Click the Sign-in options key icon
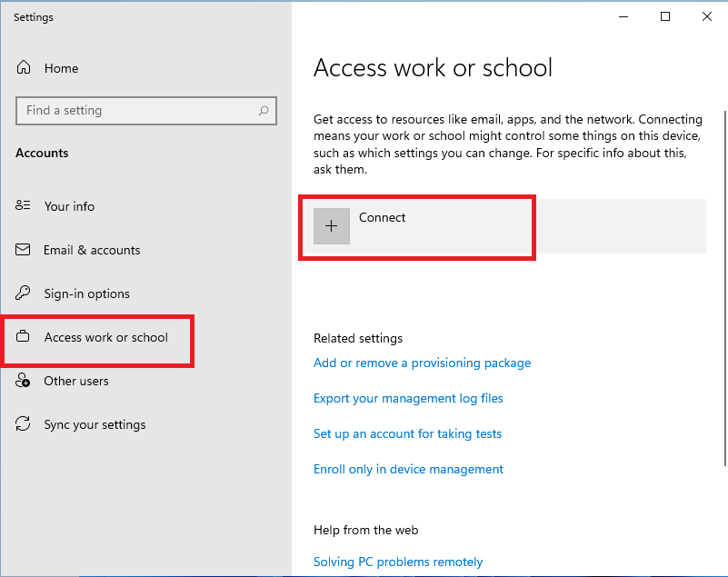Image resolution: width=728 pixels, height=577 pixels. pyautogui.click(x=25, y=293)
